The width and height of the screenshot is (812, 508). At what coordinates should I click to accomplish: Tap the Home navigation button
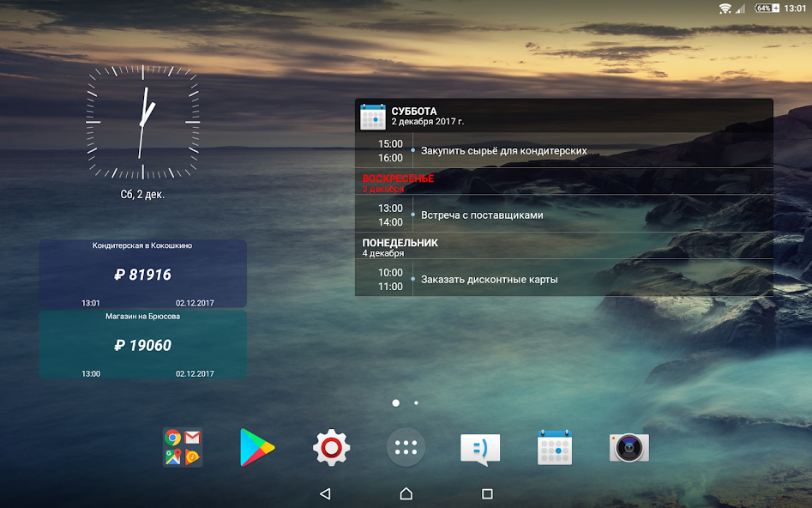point(406,493)
